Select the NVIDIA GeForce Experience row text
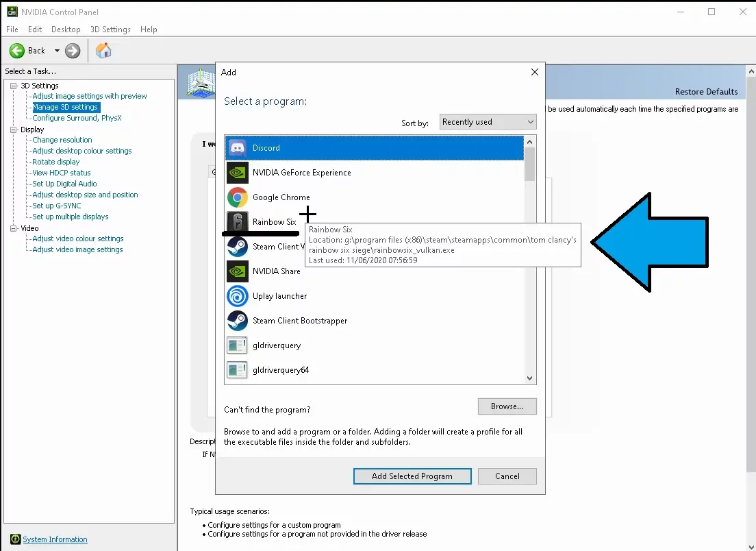756x551 pixels. (302, 173)
